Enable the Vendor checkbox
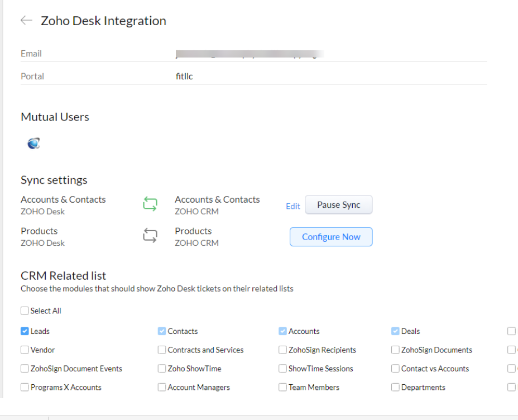518x420 pixels. 25,350
